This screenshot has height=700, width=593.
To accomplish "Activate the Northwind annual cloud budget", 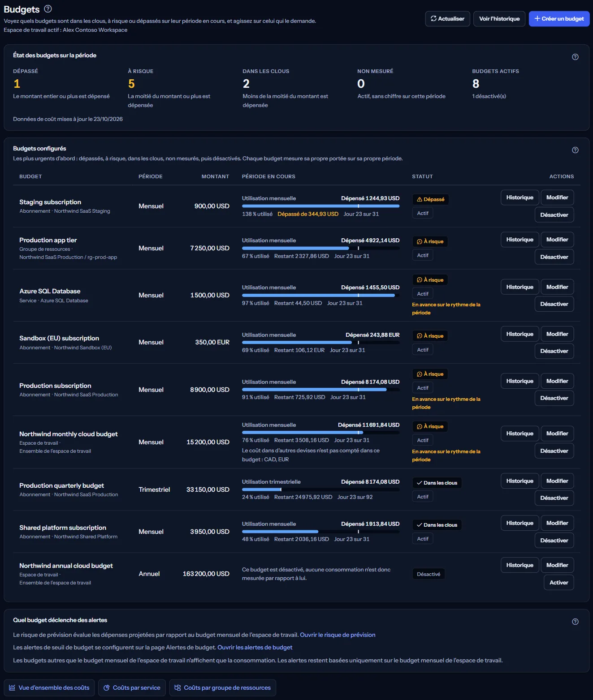I will point(559,583).
